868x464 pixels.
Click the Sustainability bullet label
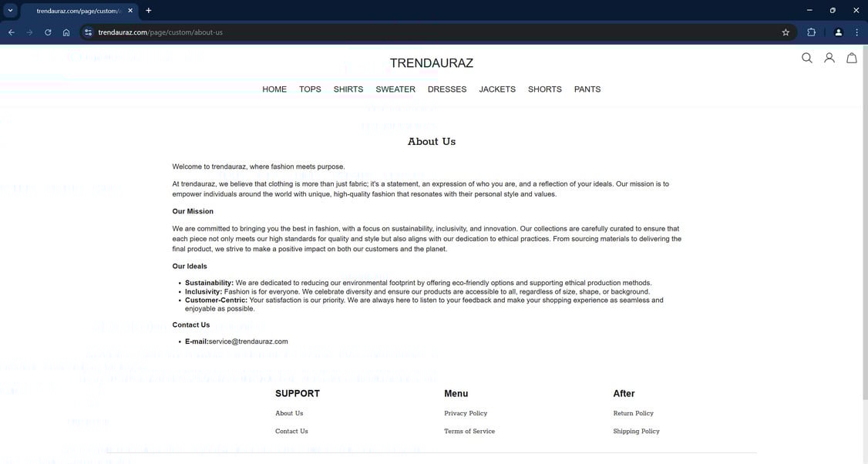(x=209, y=283)
